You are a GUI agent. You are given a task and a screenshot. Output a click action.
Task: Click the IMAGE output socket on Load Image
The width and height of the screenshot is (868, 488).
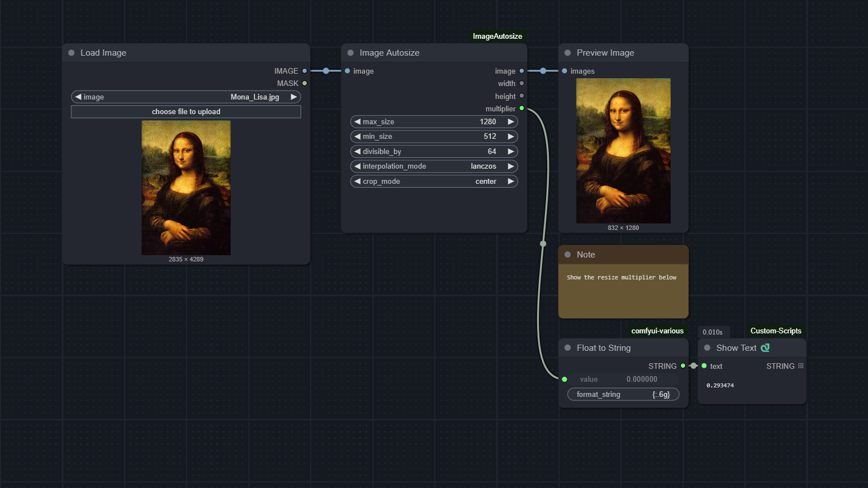click(305, 71)
